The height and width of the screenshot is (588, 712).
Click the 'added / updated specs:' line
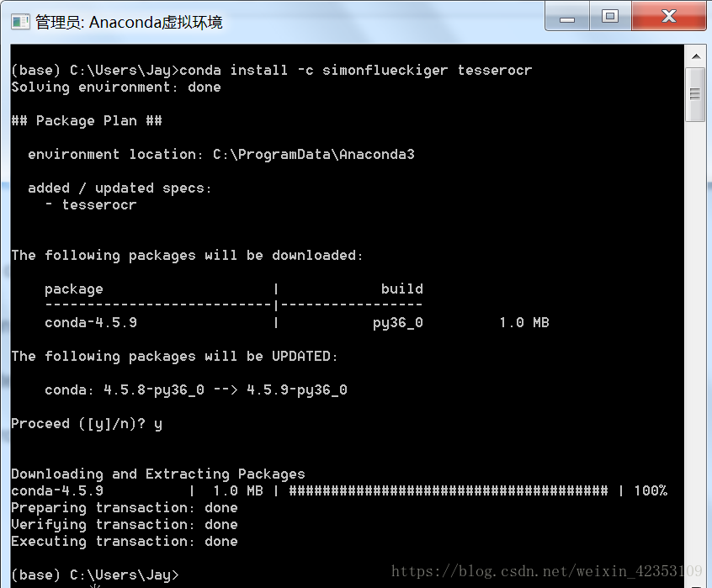point(120,188)
